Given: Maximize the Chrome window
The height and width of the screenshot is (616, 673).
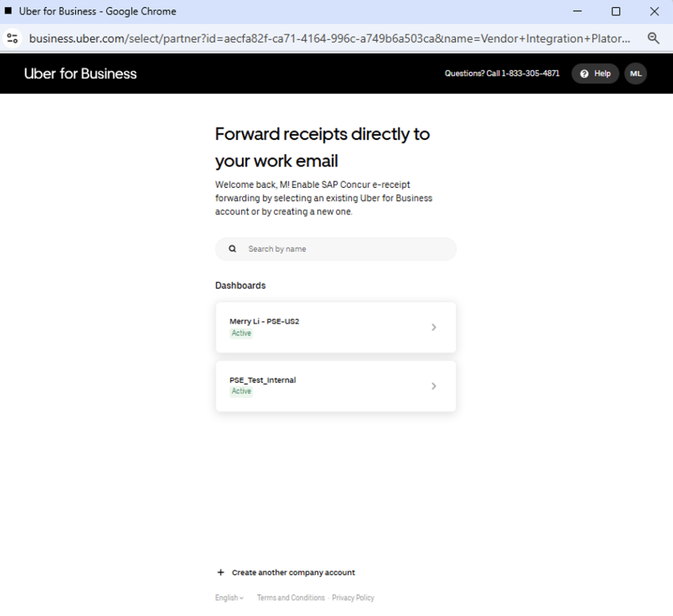Looking at the screenshot, I should [x=616, y=11].
